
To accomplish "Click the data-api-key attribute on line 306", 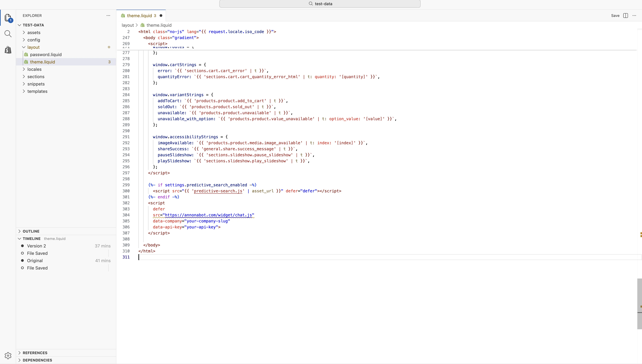I will click(168, 227).
